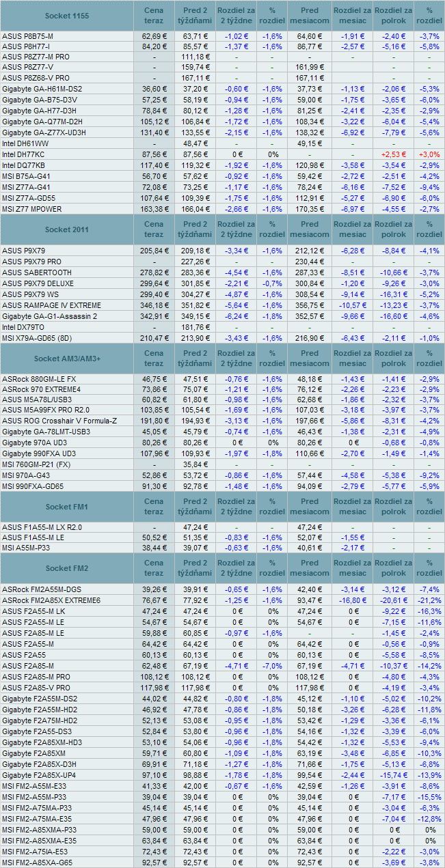Click the 'Socket 1155' section header
Viewport: 445px width, 868px height.
pyautogui.click(x=66, y=16)
